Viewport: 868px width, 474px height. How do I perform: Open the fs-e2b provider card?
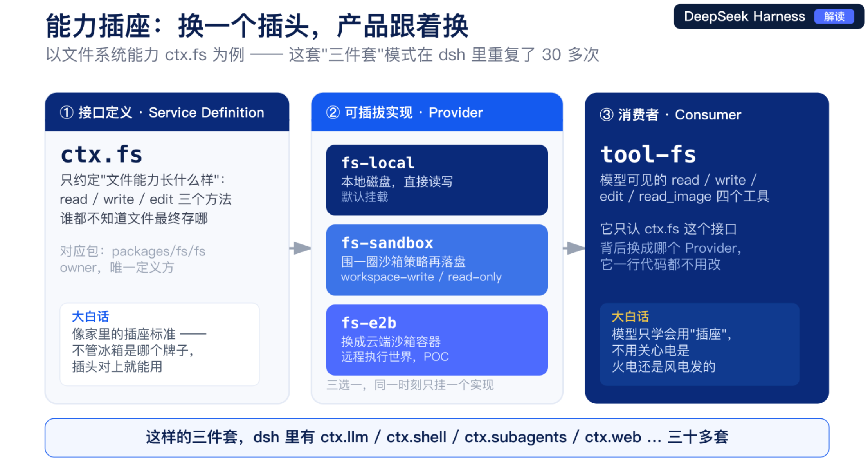point(437,340)
